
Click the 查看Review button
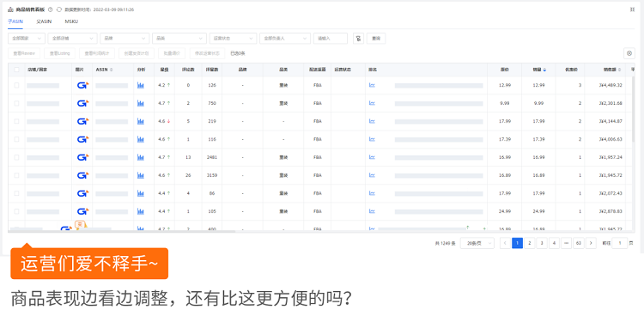[24, 53]
